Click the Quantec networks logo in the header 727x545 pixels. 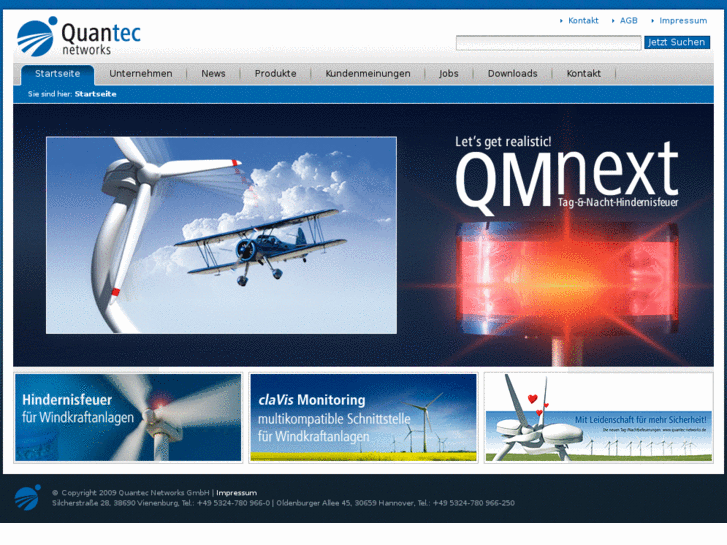79,37
